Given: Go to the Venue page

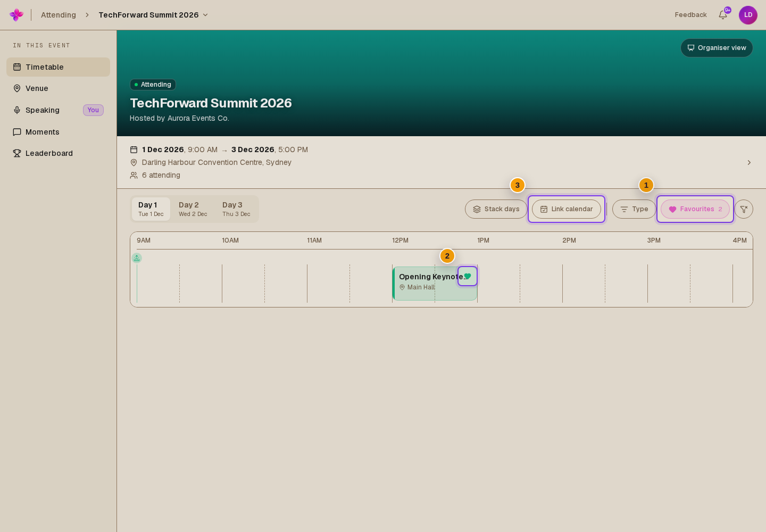Looking at the screenshot, I should 58,88.
